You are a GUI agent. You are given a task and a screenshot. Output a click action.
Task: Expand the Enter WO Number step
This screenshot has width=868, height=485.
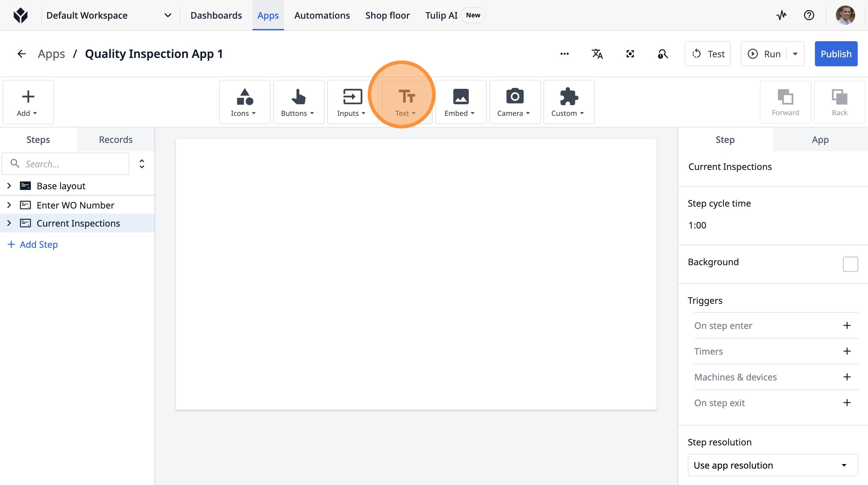coord(9,205)
